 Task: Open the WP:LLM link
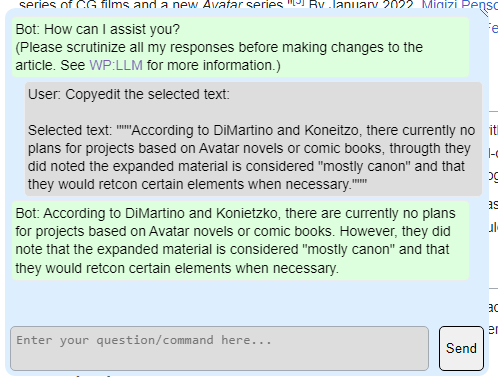pyautogui.click(x=116, y=65)
